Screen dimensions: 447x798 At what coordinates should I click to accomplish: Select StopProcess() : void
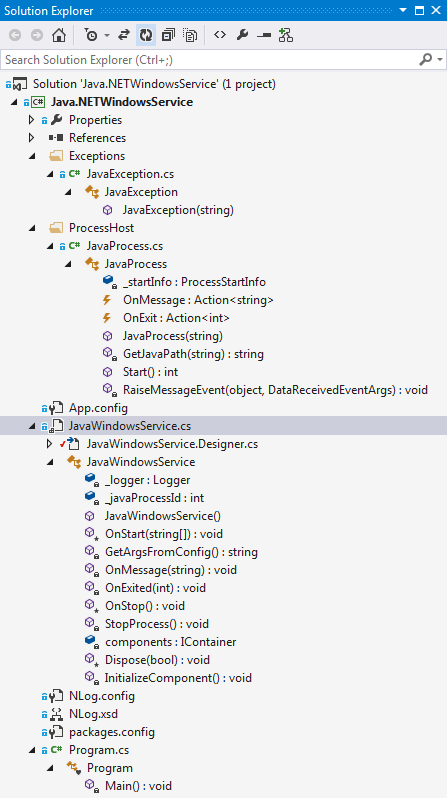coord(157,624)
